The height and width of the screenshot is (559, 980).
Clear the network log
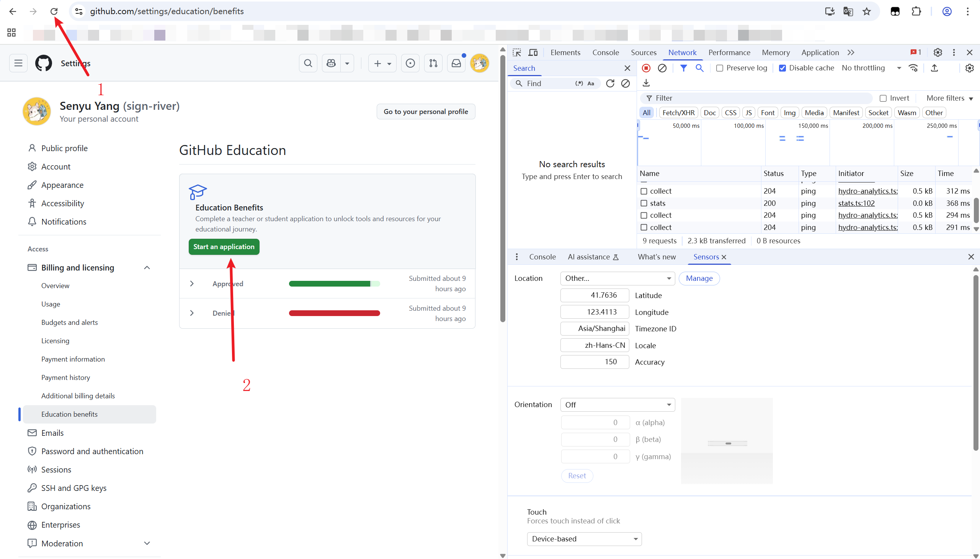coord(662,68)
